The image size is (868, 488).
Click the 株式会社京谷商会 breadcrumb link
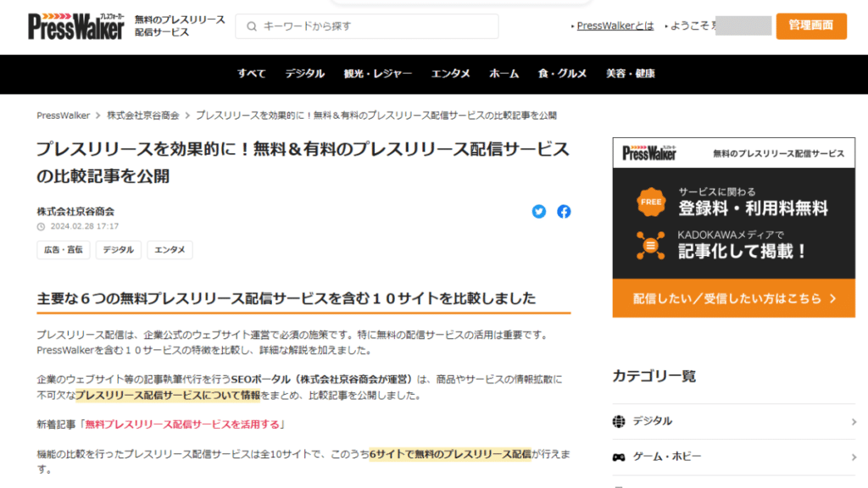pos(143,115)
